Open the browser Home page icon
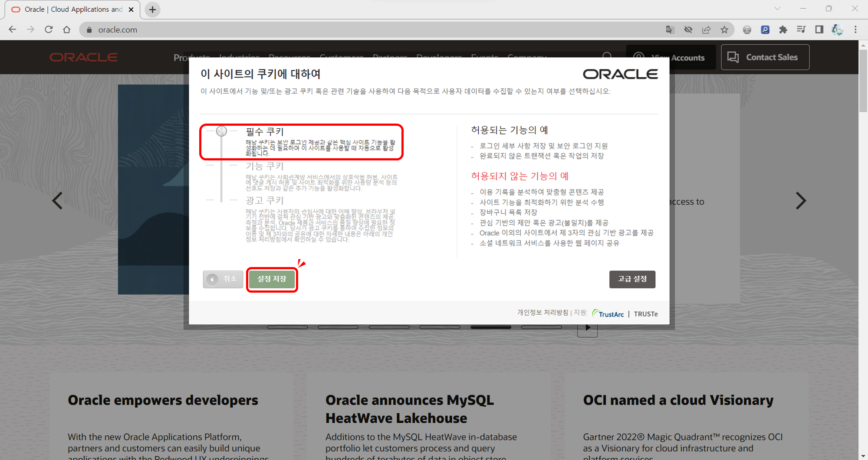Screen dimensions: 868x460 click(66, 29)
